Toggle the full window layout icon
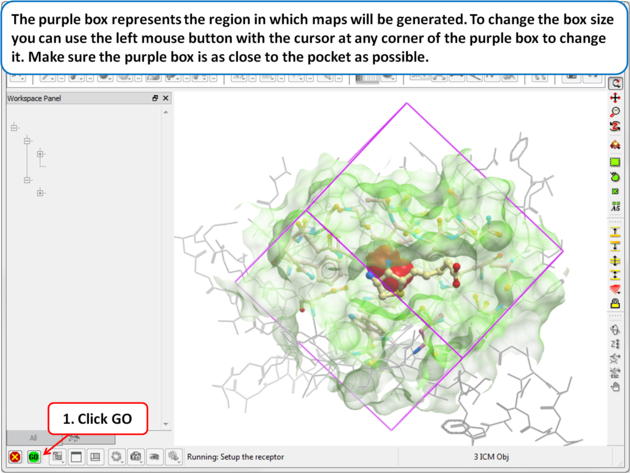This screenshot has height=473, width=630. pos(76,457)
